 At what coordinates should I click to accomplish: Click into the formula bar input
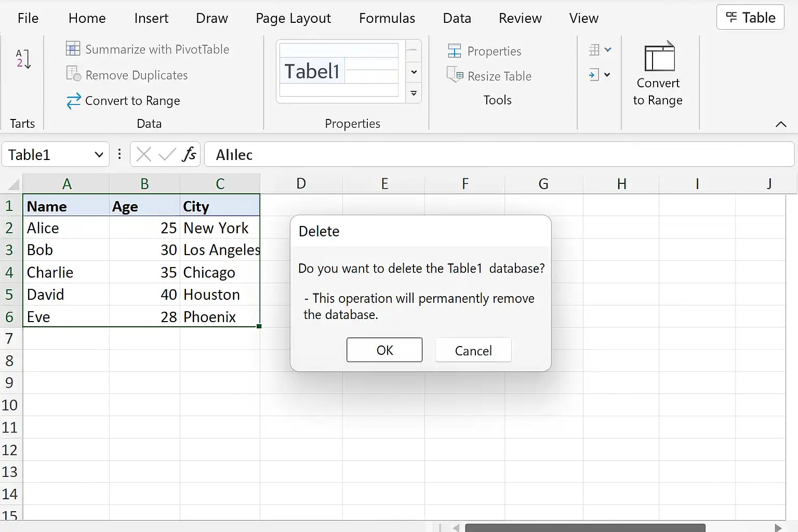click(x=499, y=154)
